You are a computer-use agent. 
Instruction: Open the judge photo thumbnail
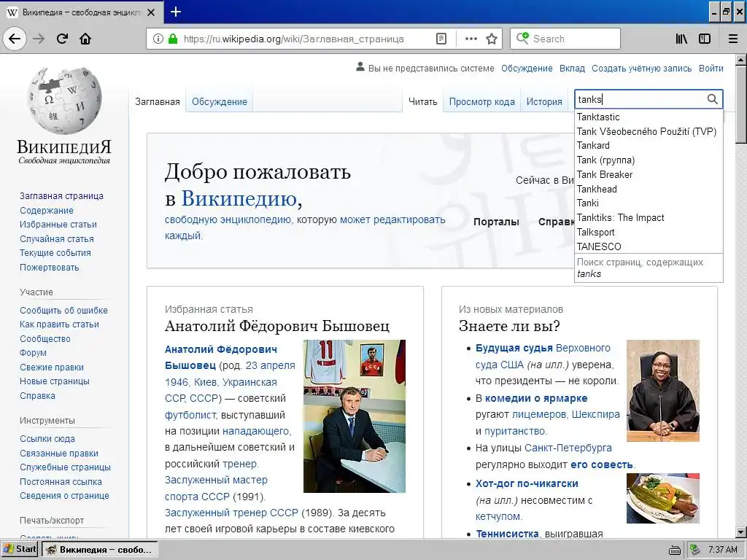click(x=662, y=391)
